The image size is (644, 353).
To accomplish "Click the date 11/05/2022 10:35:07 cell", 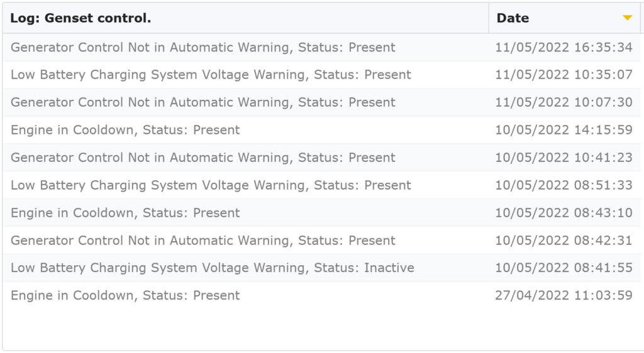I will click(563, 75).
